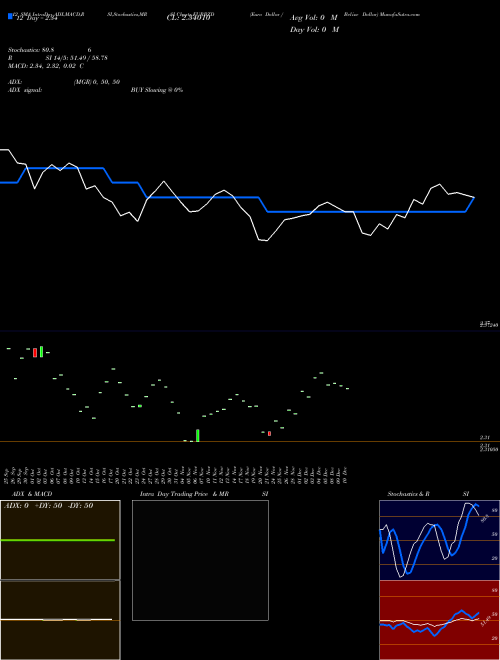Click the SI 14/3: 51.49 / 58.78 value
Image resolution: width=500 pixels, height=660 pixels.
tap(76, 58)
